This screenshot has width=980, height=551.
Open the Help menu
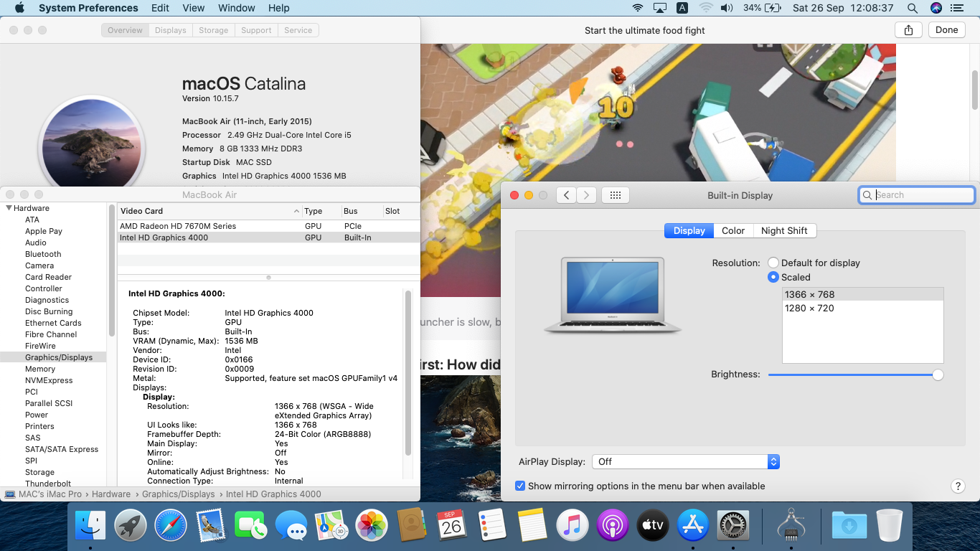click(x=279, y=8)
